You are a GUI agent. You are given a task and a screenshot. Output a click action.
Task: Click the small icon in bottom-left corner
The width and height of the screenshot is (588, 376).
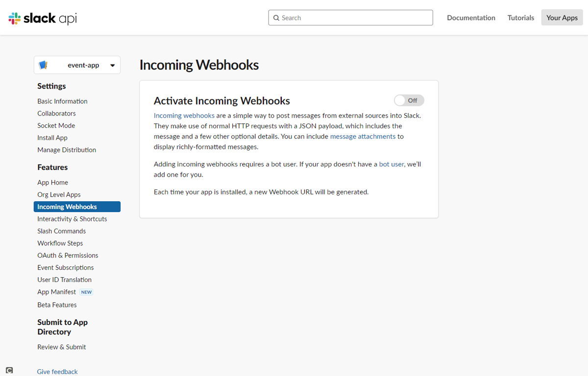coord(9,371)
